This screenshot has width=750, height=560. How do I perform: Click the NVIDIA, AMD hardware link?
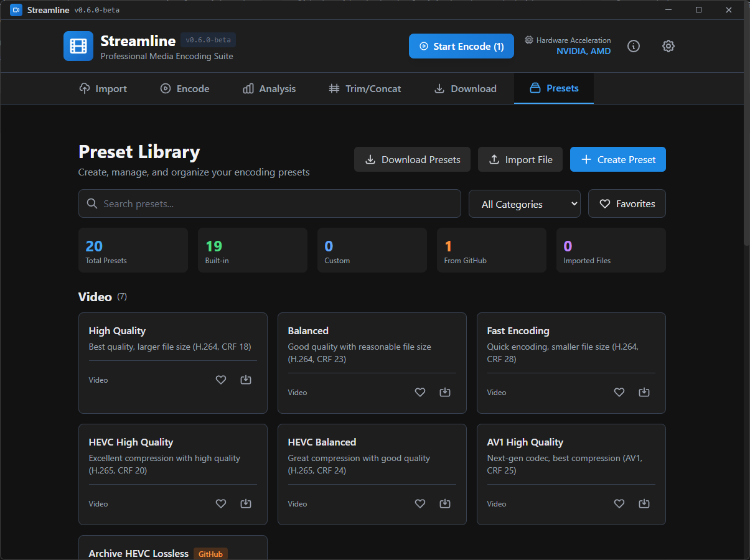click(583, 51)
